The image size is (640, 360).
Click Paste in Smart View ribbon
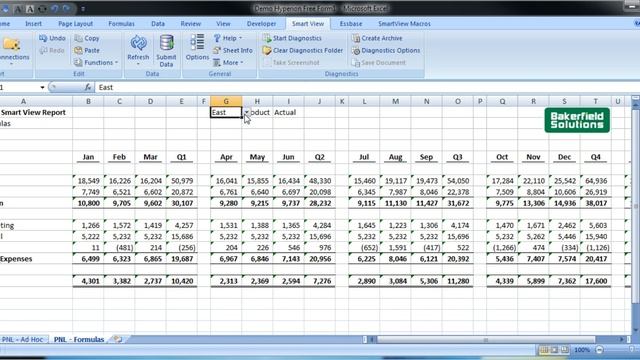(87, 50)
